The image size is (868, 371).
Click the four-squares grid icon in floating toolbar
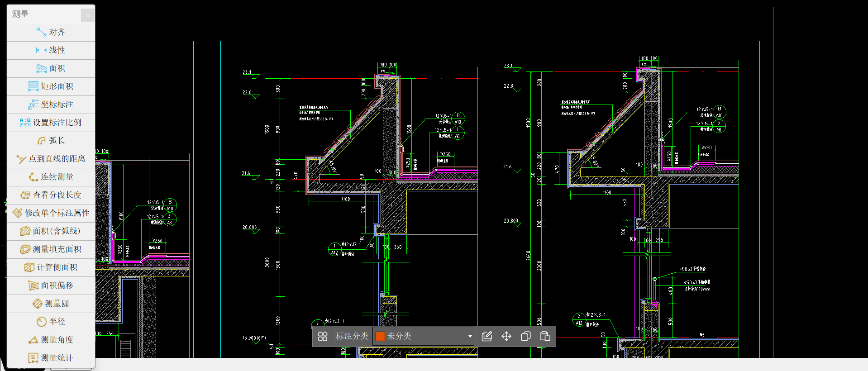point(323,336)
